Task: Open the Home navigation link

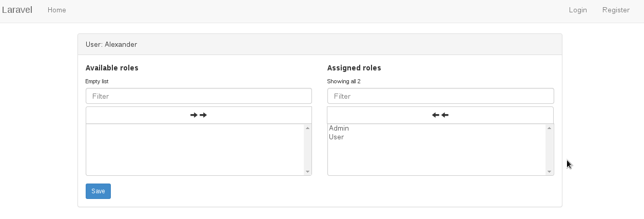Action: click(57, 10)
